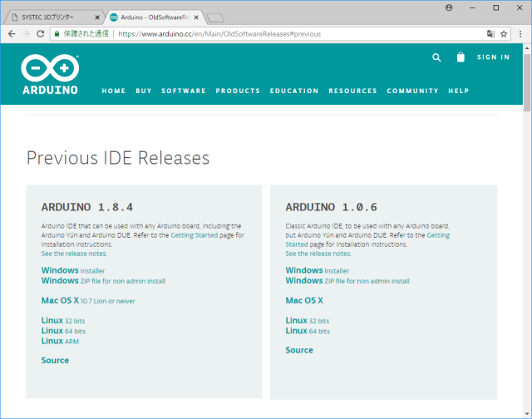The height and width of the screenshot is (419, 532).
Task: Switch to the SYSTEC 3Dプリンター tab
Action: point(54,17)
